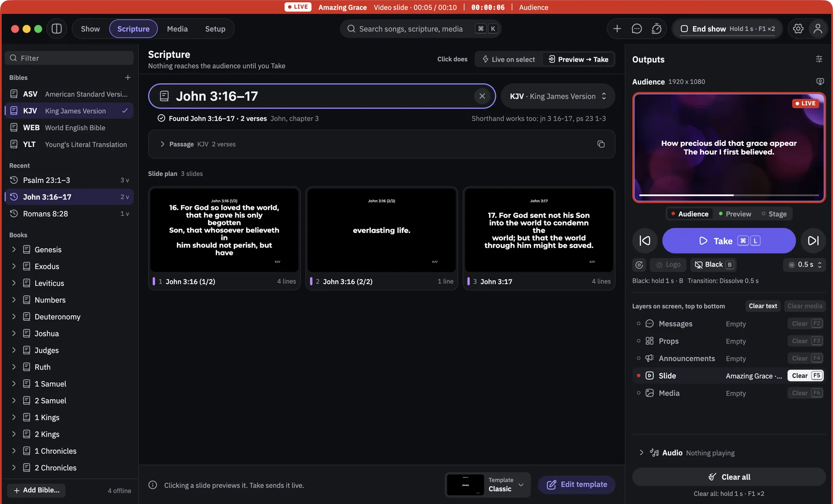Toggle Black screen output

point(713,264)
